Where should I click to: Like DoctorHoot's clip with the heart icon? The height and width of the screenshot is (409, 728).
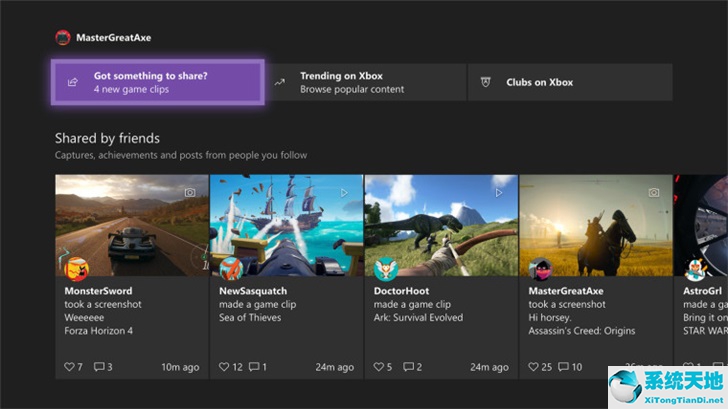[378, 367]
